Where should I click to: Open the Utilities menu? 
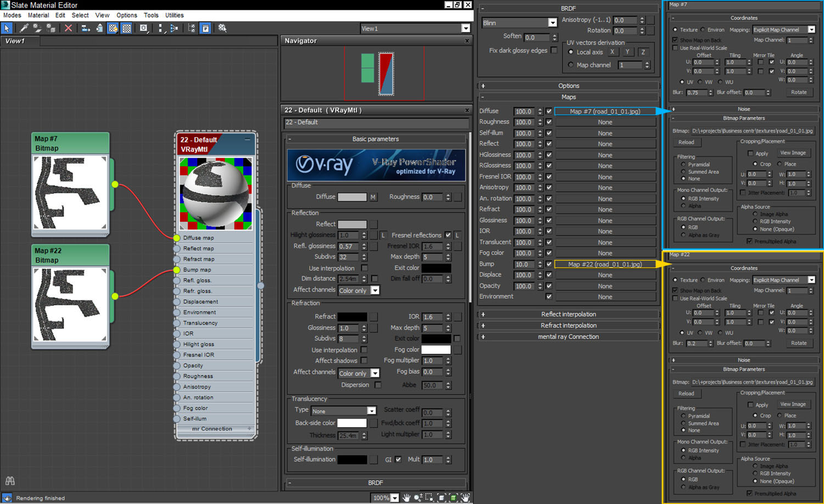(174, 15)
